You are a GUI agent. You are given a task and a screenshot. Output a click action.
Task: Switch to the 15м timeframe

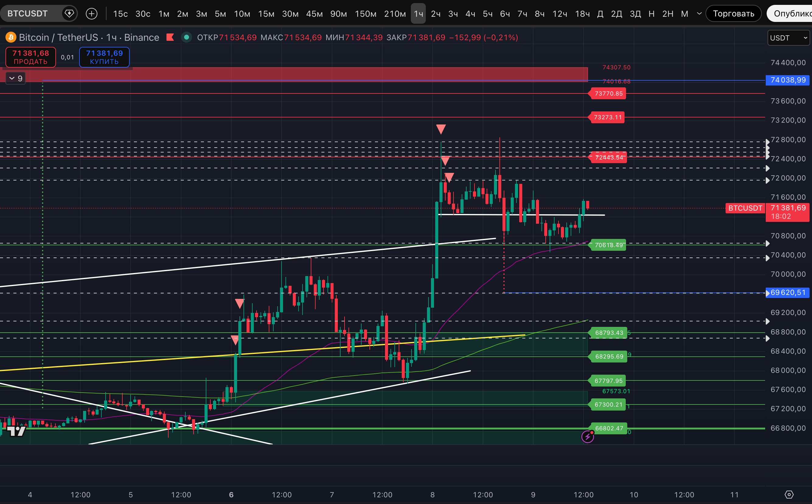(266, 14)
